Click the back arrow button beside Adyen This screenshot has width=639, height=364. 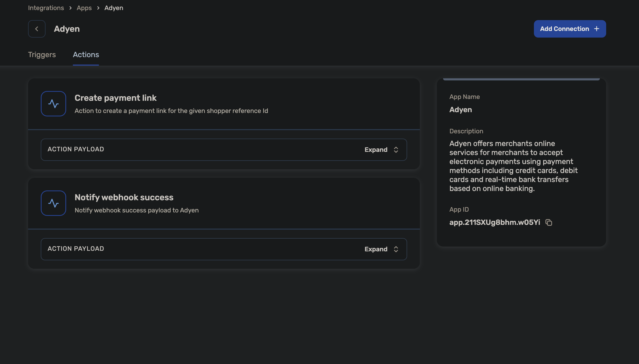(x=37, y=29)
